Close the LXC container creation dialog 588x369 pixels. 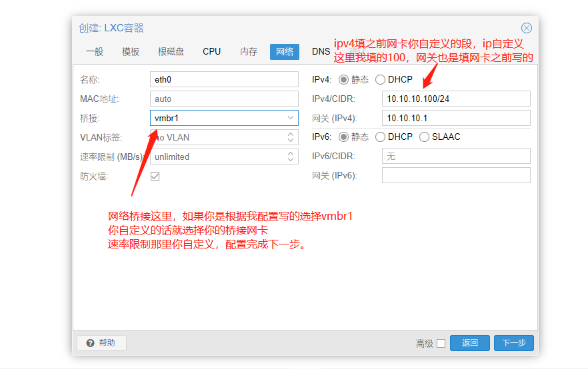[526, 28]
